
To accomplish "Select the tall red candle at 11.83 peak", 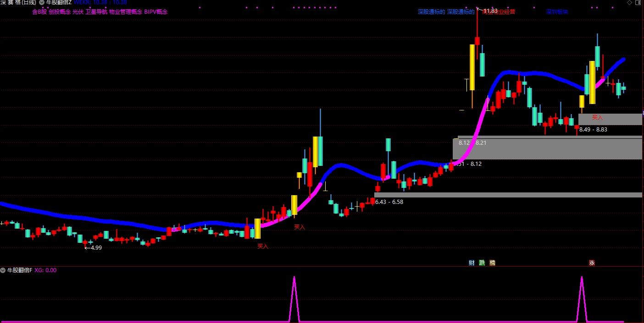I will tap(477, 41).
